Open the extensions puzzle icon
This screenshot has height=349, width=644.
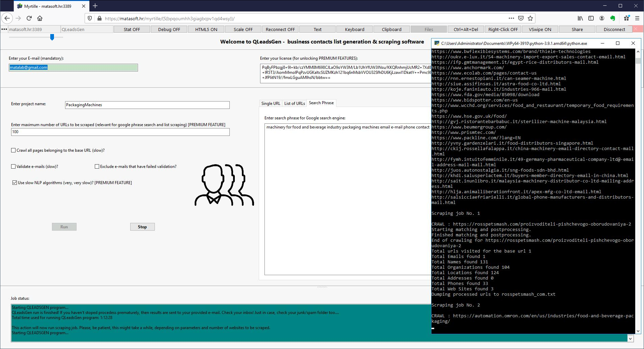626,18
